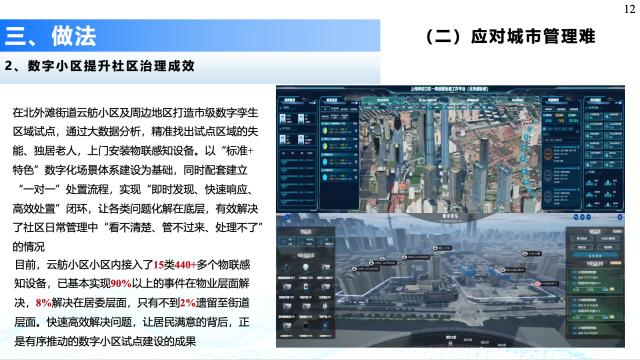Click the first of three grouped blue circles

coord(576,217)
